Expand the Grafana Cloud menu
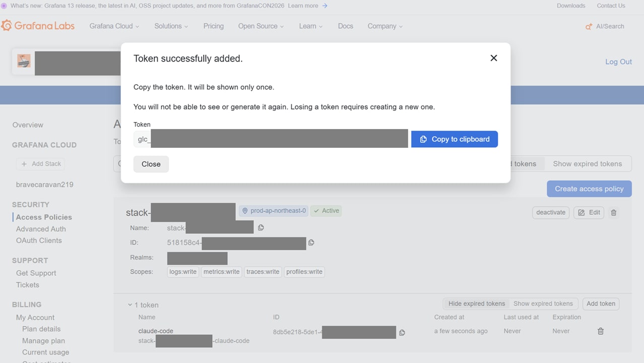Viewport: 644px width, 363px height. 114,26
